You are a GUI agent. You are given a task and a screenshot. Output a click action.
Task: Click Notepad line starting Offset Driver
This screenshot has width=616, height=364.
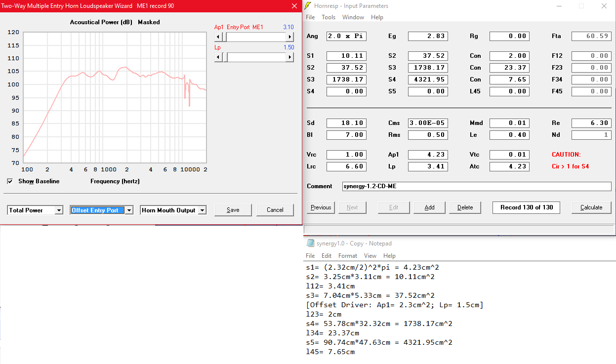(395, 305)
